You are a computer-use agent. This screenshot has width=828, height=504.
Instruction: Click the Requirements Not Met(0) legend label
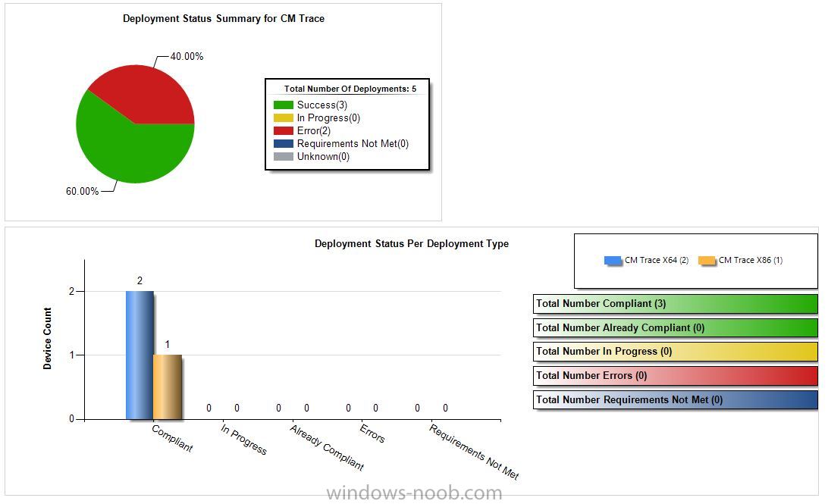point(353,143)
